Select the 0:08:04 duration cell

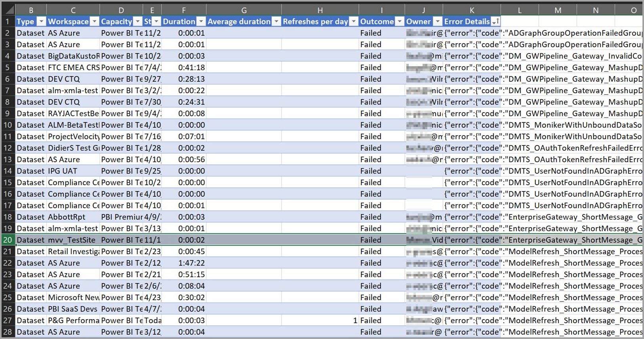[x=184, y=286]
